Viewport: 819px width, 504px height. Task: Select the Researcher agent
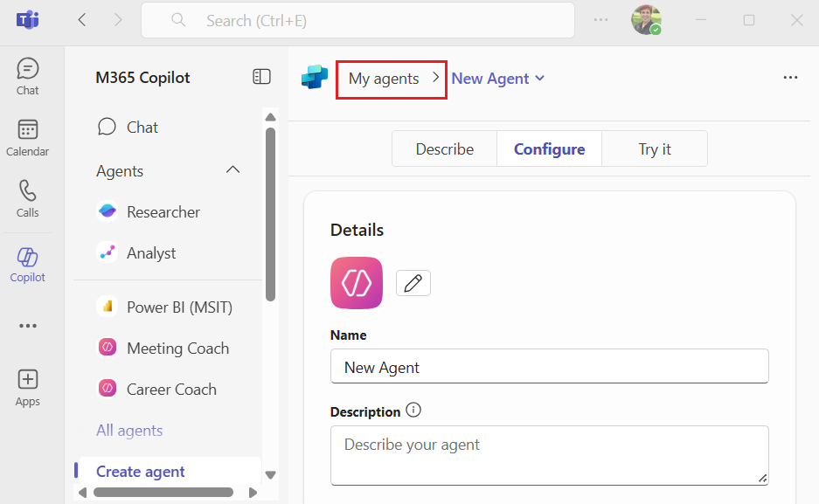pos(163,212)
